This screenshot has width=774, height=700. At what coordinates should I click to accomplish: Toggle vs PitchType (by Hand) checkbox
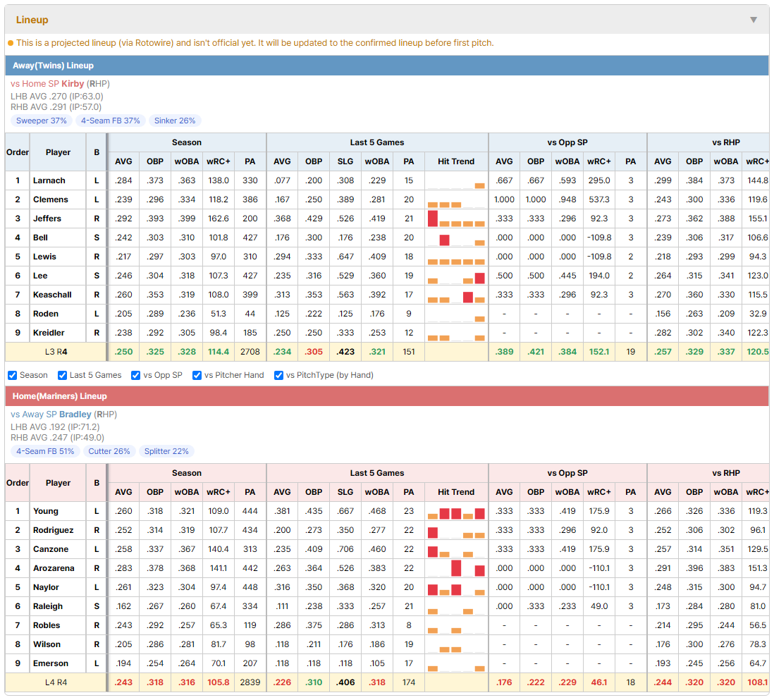(279, 375)
